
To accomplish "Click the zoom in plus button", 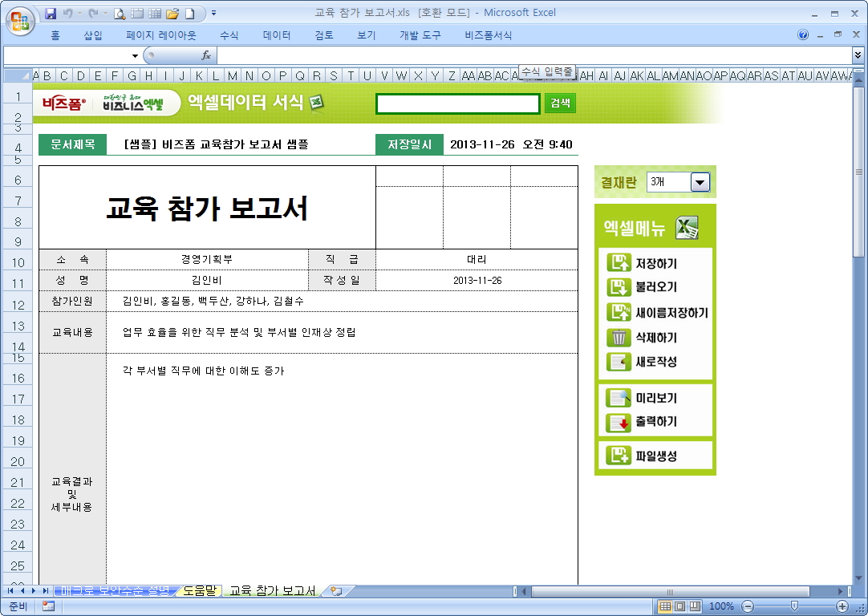I will pyautogui.click(x=842, y=606).
